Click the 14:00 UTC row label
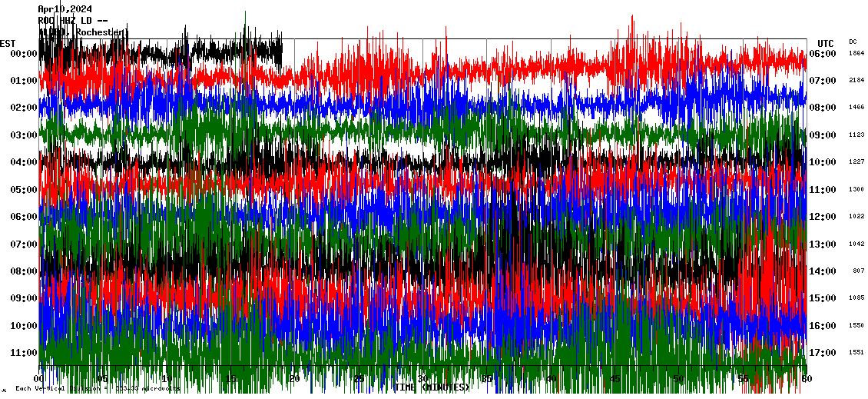The height and width of the screenshot is (399, 868). tap(823, 271)
